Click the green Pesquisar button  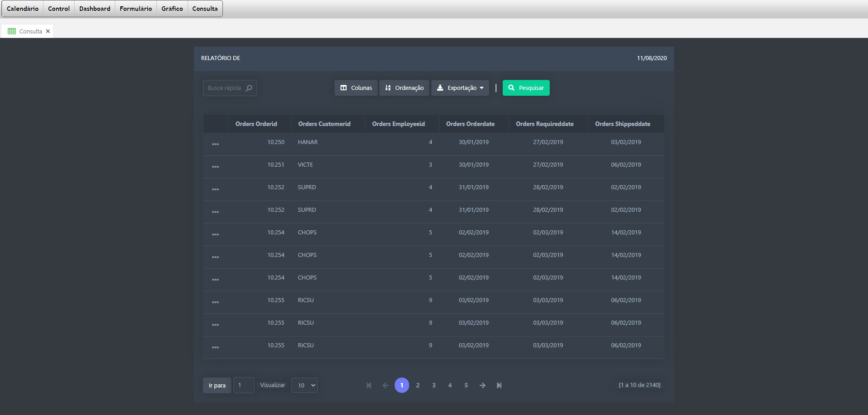[526, 88]
